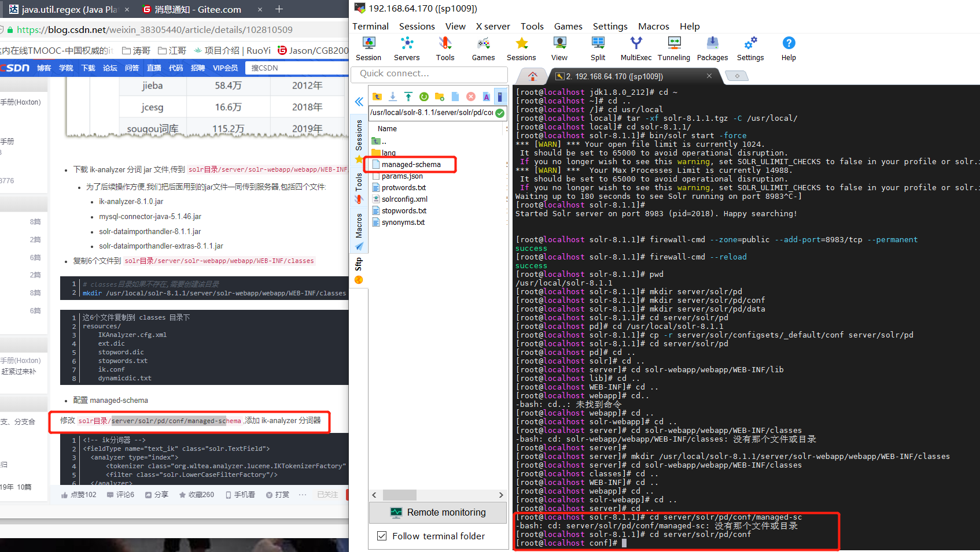
Task: Click the 点赞102 like button
Action: (79, 495)
